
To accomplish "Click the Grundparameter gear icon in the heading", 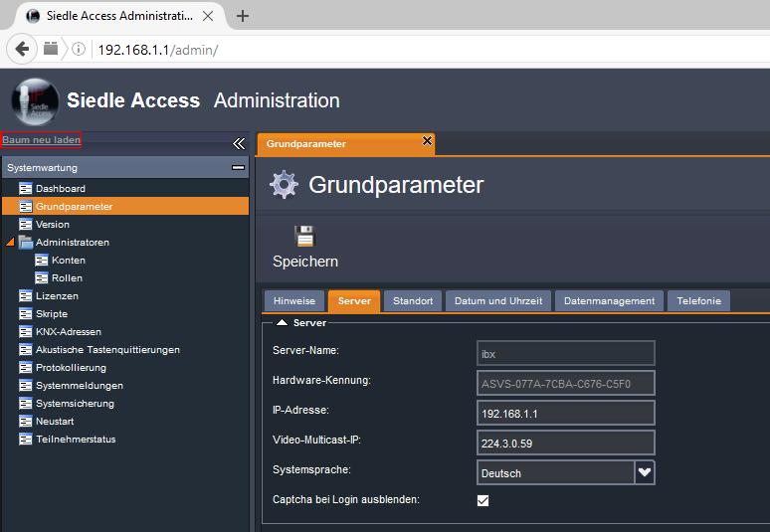I will (284, 185).
